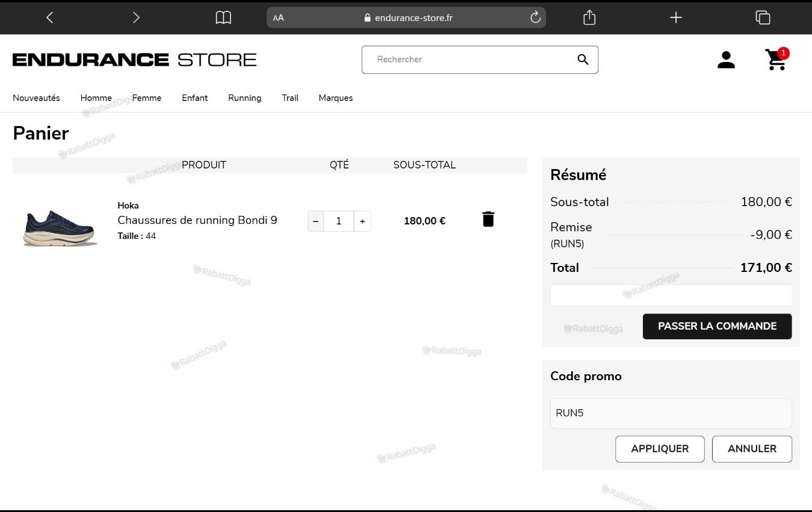The image size is (812, 512).
Task: Open the Homme menu
Action: pyautogui.click(x=96, y=97)
